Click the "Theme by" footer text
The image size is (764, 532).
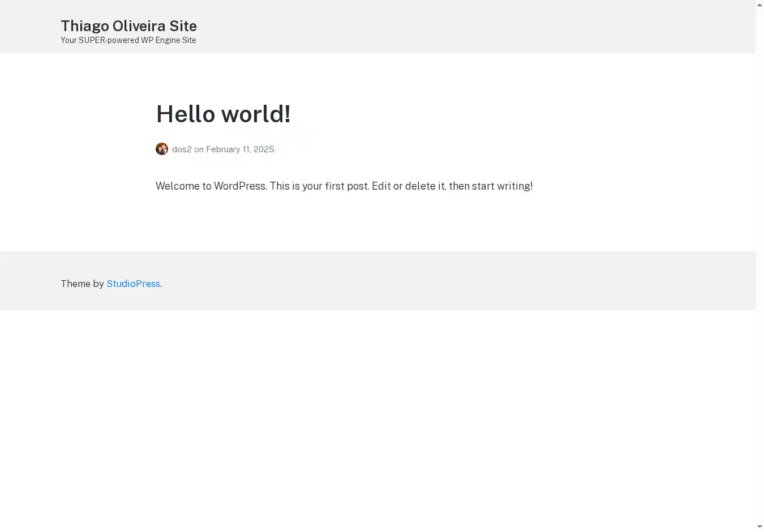pyautogui.click(x=82, y=284)
